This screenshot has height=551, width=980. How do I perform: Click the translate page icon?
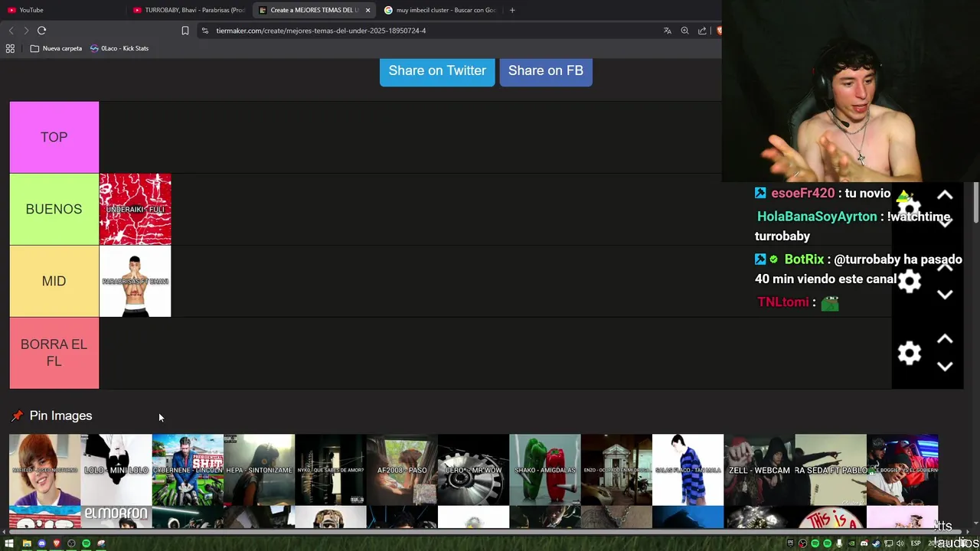click(667, 31)
